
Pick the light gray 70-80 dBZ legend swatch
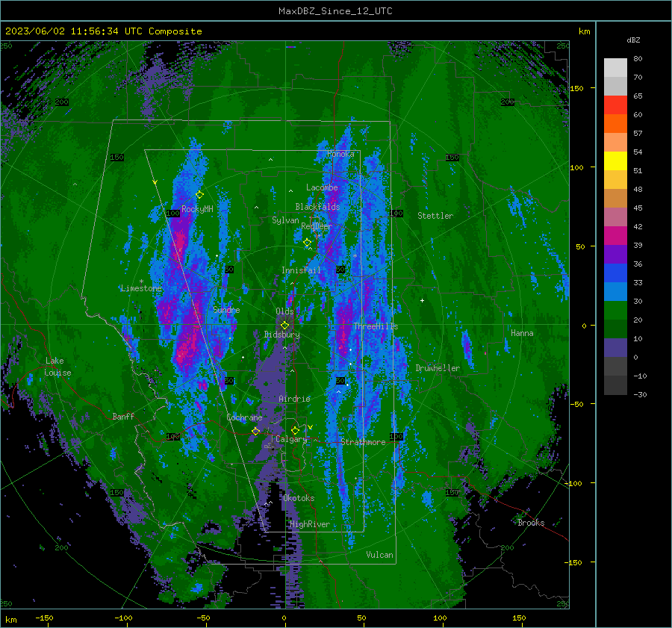click(615, 68)
